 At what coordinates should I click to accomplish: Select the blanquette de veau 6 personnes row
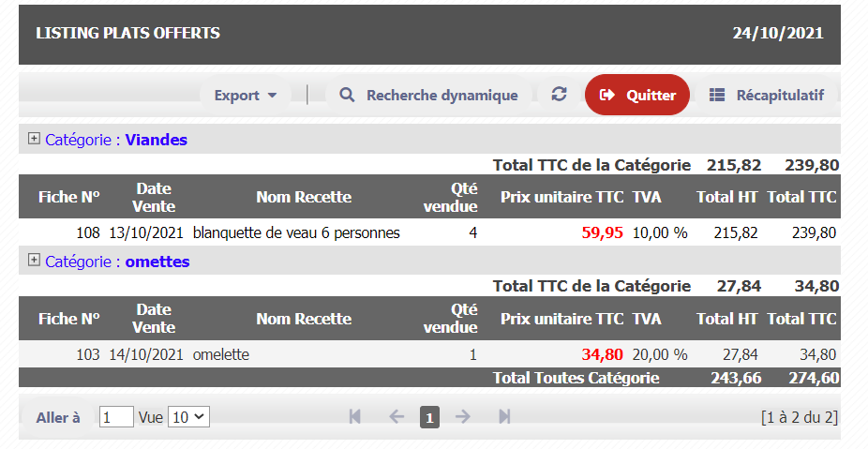pyautogui.click(x=296, y=232)
